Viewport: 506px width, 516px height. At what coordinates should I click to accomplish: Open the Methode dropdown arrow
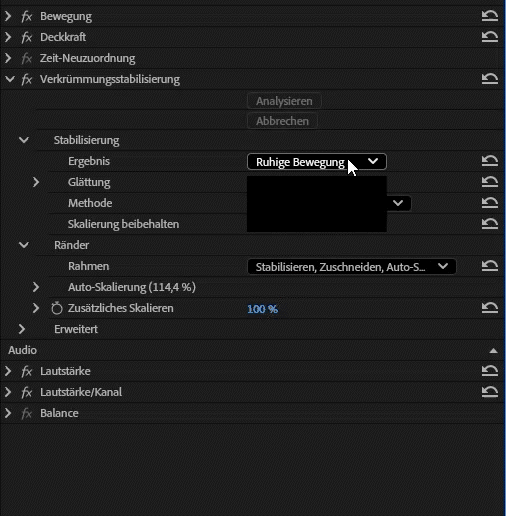click(398, 203)
